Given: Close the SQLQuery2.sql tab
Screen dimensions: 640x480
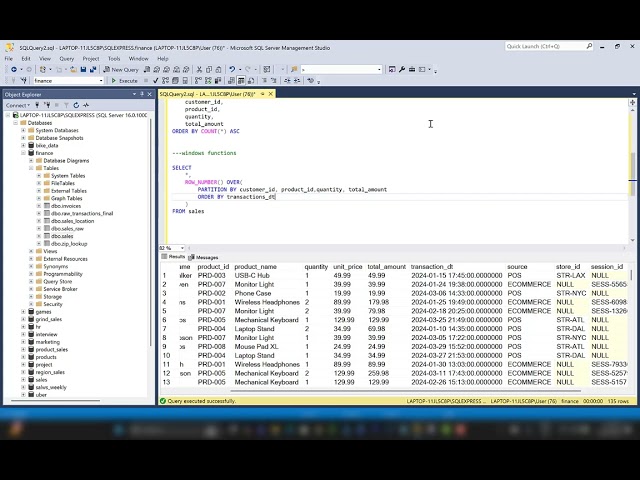Looking at the screenshot, I should tap(270, 94).
